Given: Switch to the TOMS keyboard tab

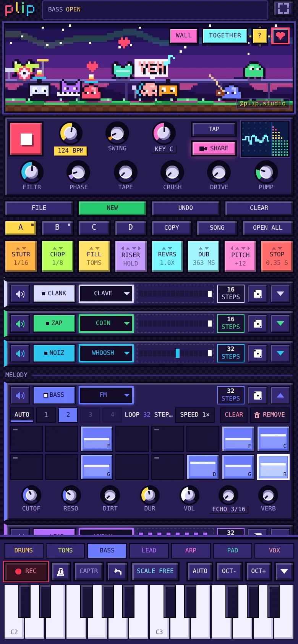Looking at the screenshot, I should 65,551.
